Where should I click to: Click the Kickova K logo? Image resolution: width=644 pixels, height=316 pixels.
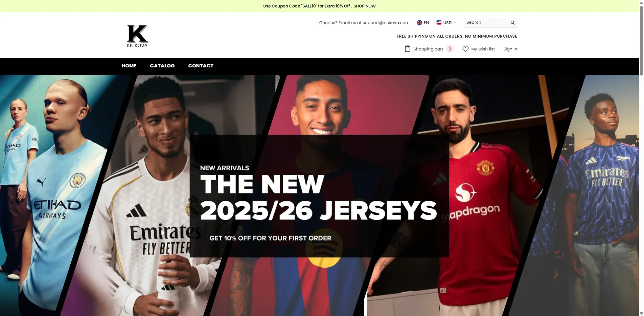[137, 36]
